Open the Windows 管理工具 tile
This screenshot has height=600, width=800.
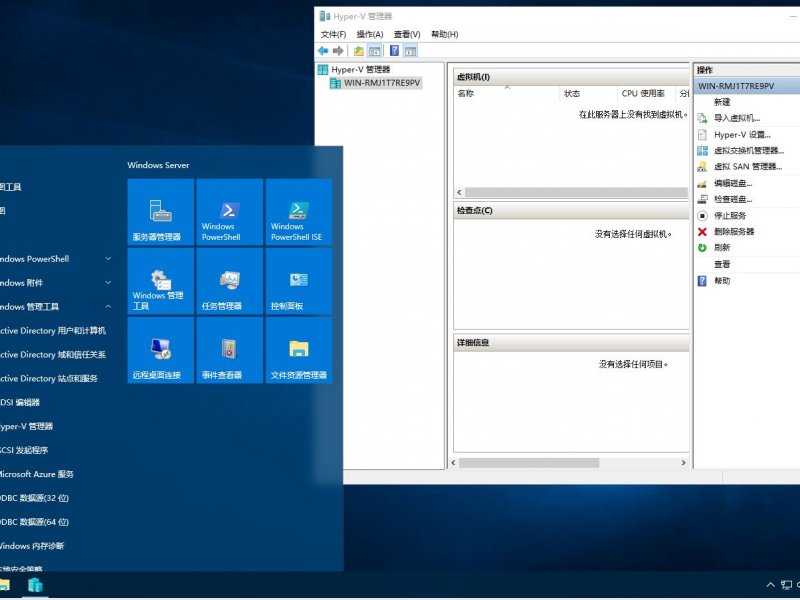161,281
